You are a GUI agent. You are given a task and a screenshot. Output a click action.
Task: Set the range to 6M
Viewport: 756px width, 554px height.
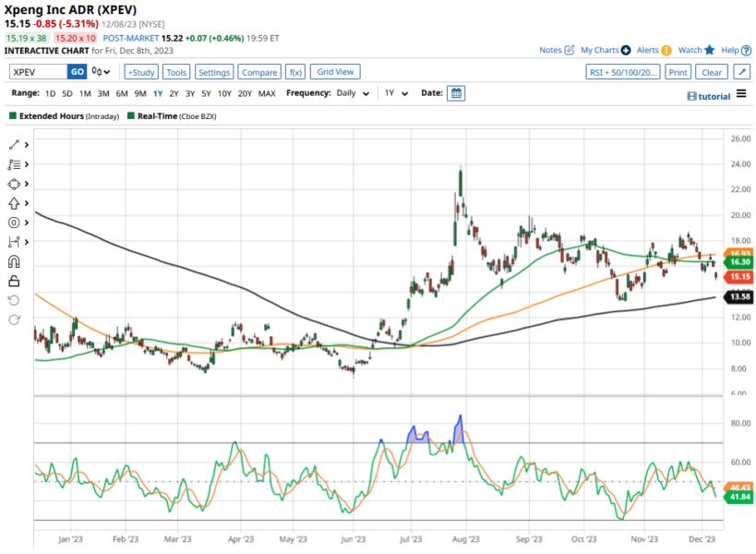(122, 93)
